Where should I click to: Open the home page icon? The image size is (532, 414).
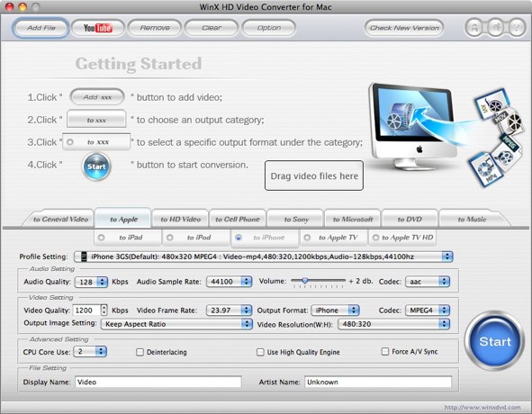[x=496, y=28]
